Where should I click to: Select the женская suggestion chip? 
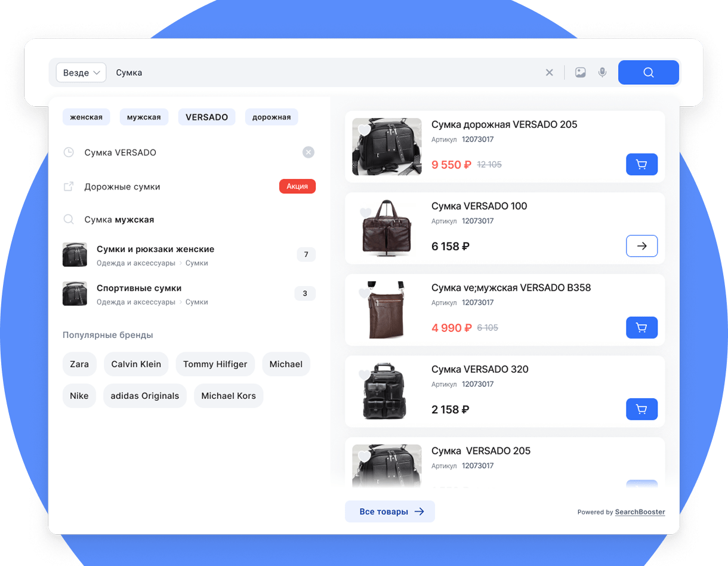point(86,117)
